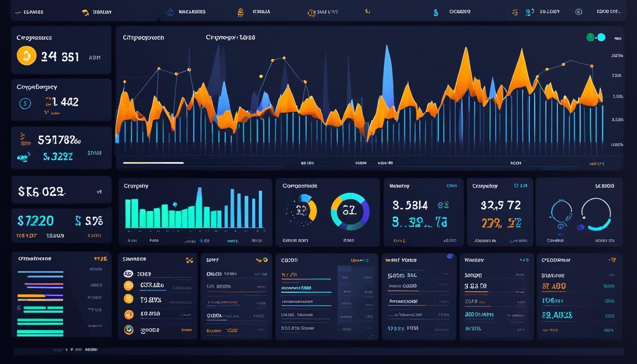Image resolution: width=637 pixels, height=364 pixels.
Task: Click the cyan icon beside the 3297 value
Action: click(23, 157)
